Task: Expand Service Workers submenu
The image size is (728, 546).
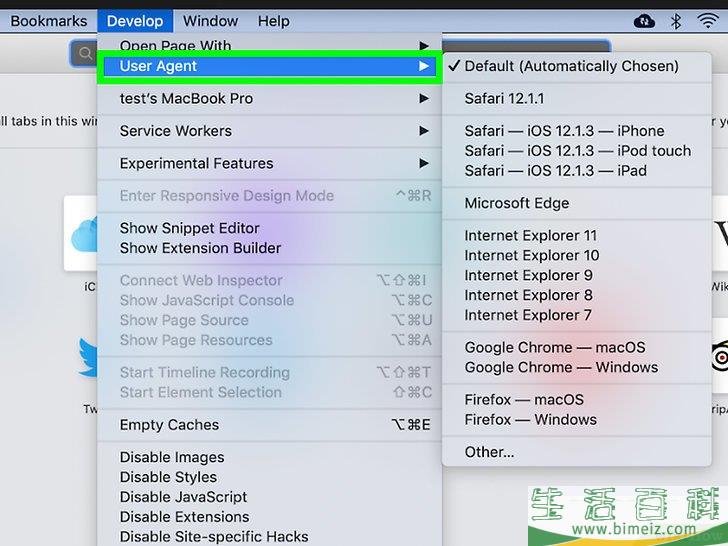Action: click(x=269, y=131)
